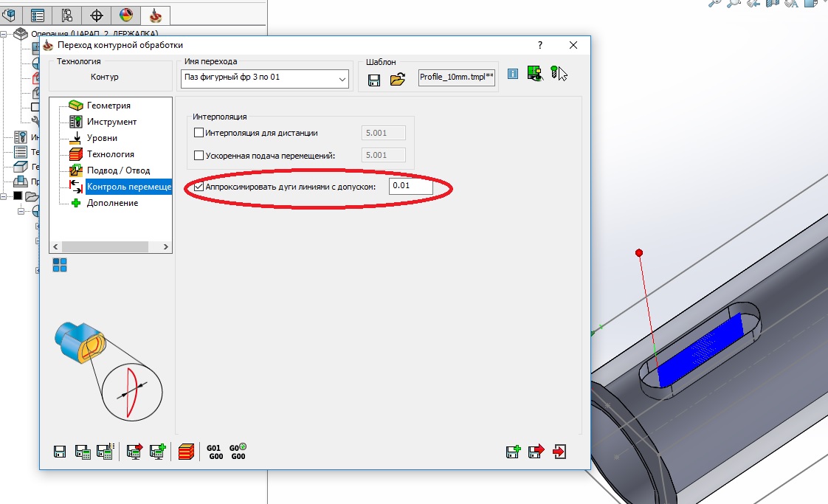The width and height of the screenshot is (828, 504).
Task: Open the Имя перехода dropdown
Action: pos(342,79)
